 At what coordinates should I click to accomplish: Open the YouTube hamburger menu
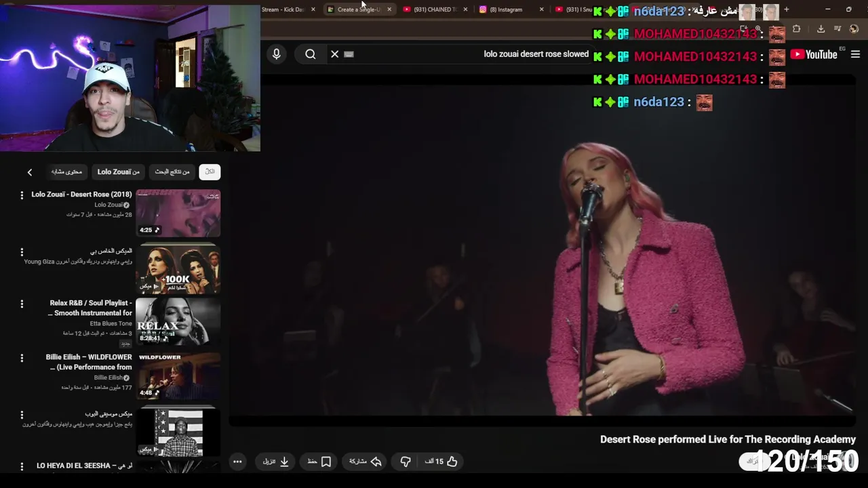[x=855, y=54]
